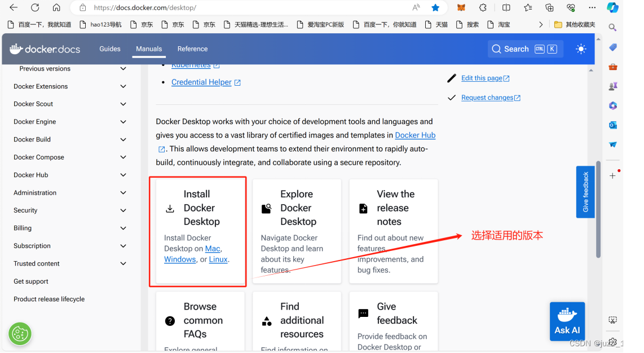Open the sidebar shopping tag icon

click(613, 47)
